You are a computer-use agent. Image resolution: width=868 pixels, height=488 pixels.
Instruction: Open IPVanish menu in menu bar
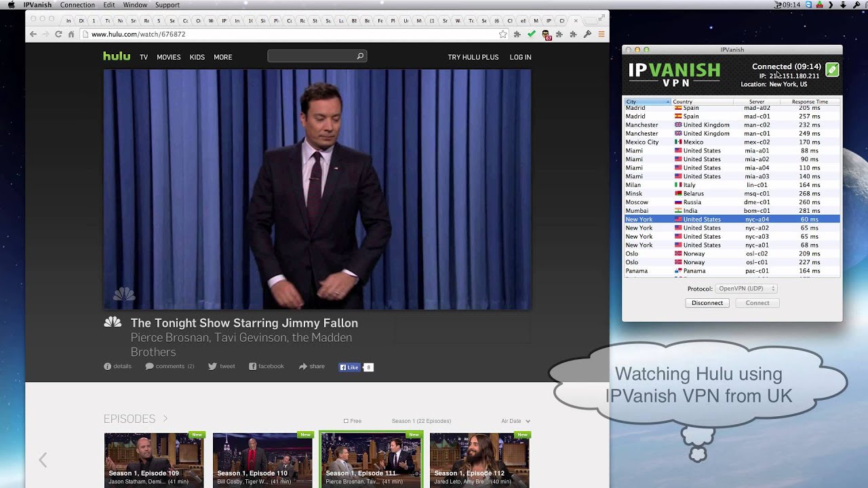coord(37,5)
